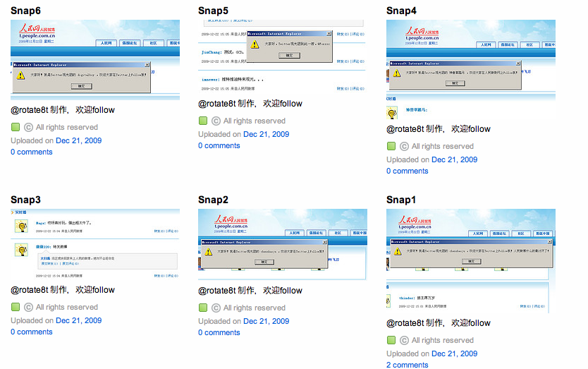
Task: Click green privacy icon under Snap5
Action: tap(203, 121)
